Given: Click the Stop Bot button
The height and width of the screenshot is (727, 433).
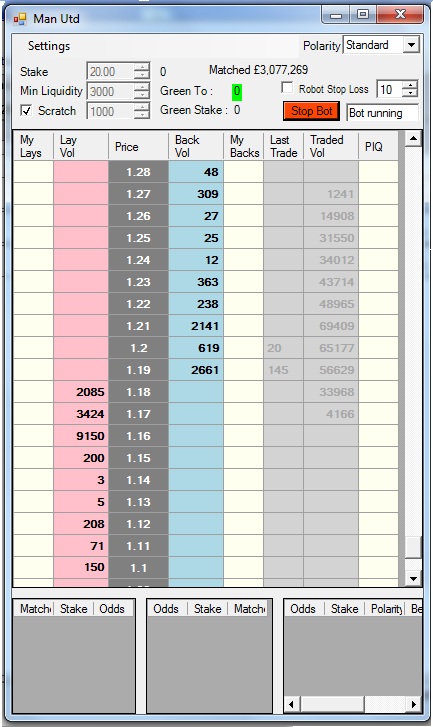Looking at the screenshot, I should [x=312, y=111].
